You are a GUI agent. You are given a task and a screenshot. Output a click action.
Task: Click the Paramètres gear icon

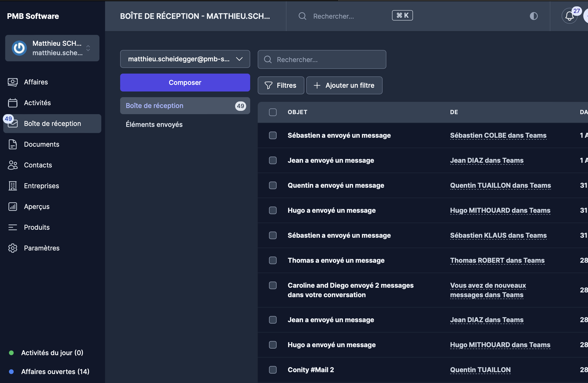(12, 248)
